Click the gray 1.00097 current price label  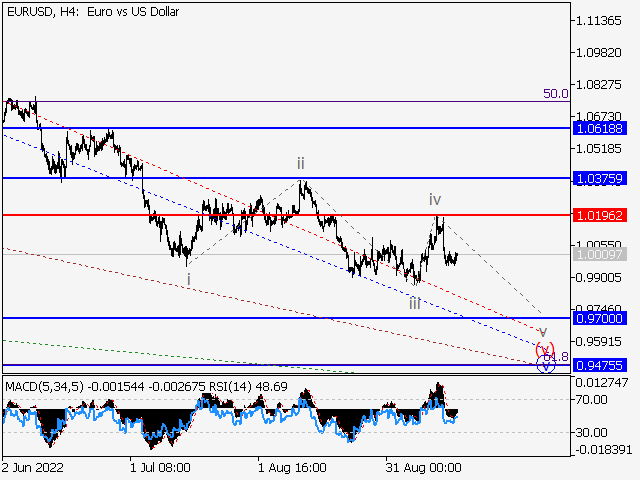click(x=600, y=255)
